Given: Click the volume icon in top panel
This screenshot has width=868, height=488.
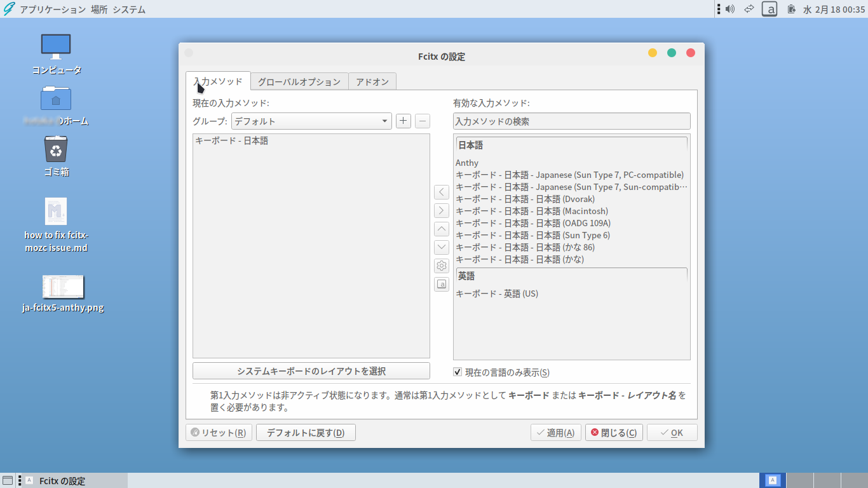Looking at the screenshot, I should [x=728, y=9].
